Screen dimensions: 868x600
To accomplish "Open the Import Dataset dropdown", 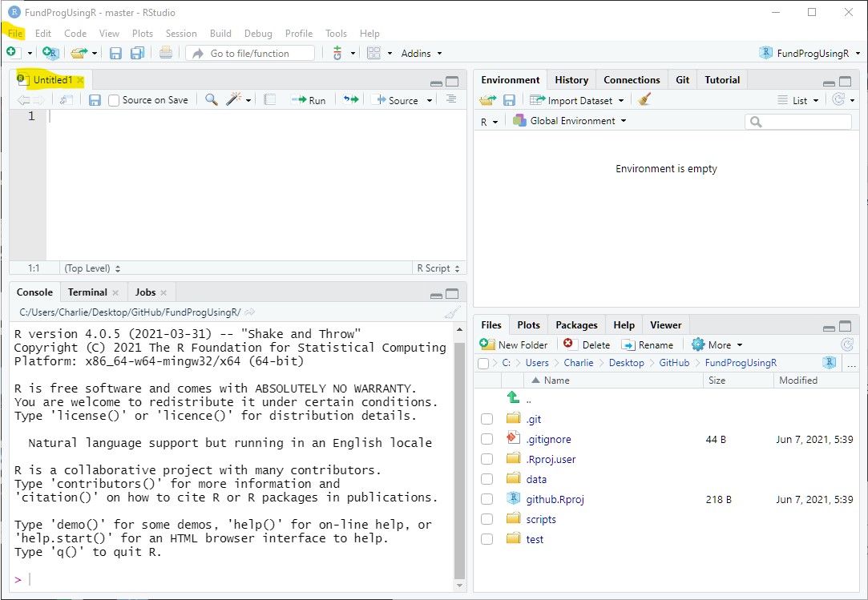I will pyautogui.click(x=577, y=100).
